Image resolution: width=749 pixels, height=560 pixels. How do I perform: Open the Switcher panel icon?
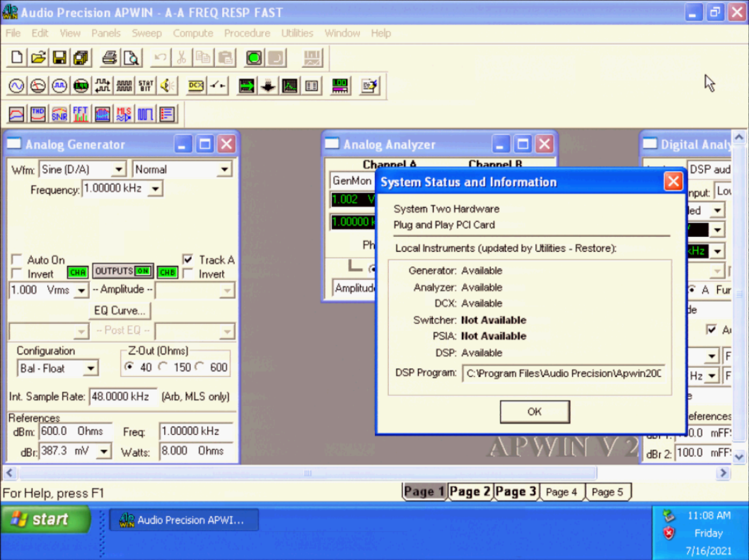point(218,86)
